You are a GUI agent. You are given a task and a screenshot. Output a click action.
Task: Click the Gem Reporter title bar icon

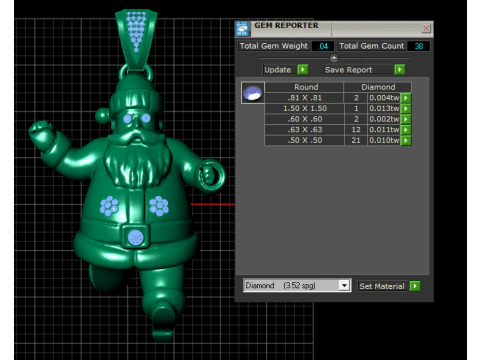click(243, 29)
